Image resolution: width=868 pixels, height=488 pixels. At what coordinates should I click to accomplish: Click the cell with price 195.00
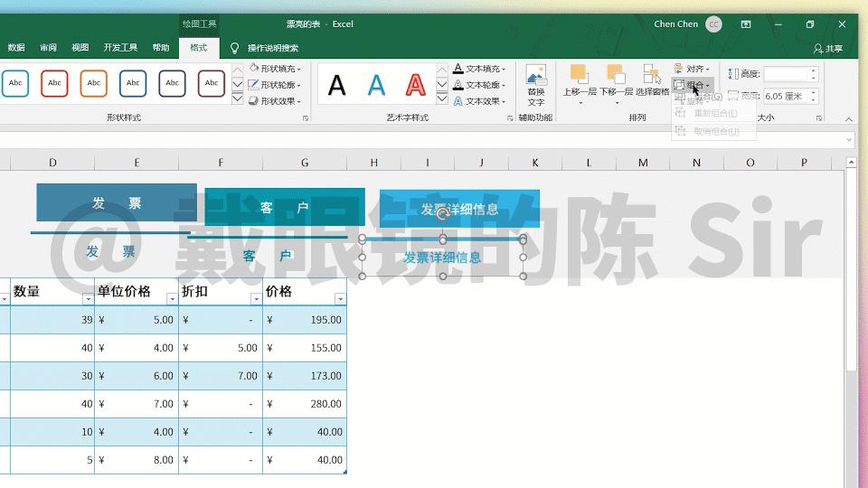[305, 320]
